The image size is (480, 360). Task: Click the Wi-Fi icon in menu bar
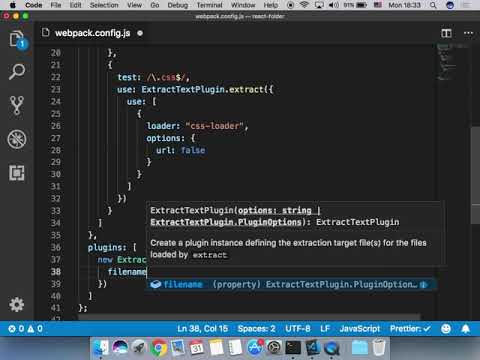coord(304,5)
